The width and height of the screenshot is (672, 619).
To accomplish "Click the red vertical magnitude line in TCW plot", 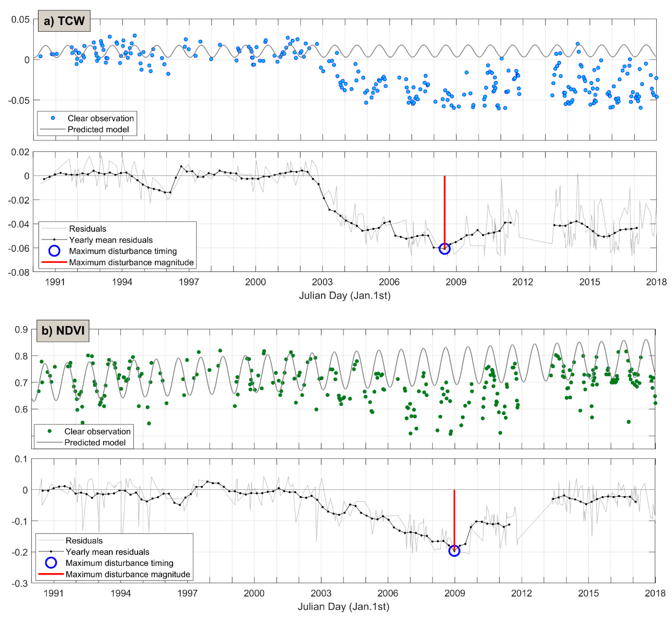I will tap(445, 211).
